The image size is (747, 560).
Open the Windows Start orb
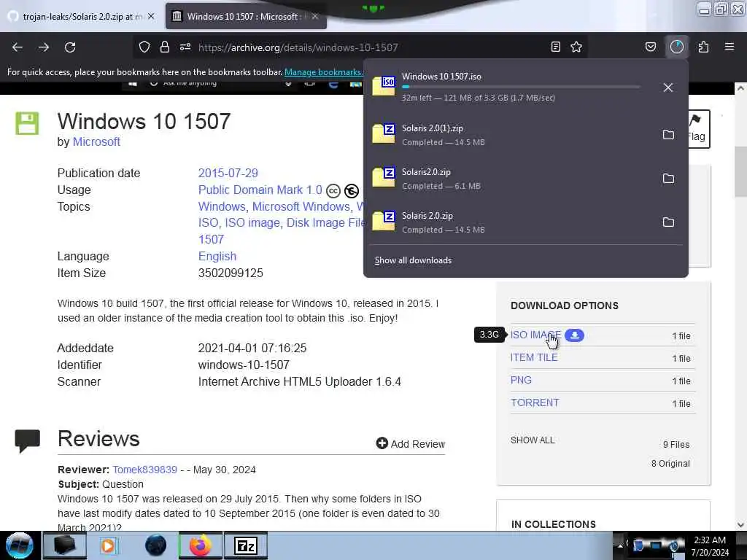pyautogui.click(x=20, y=545)
